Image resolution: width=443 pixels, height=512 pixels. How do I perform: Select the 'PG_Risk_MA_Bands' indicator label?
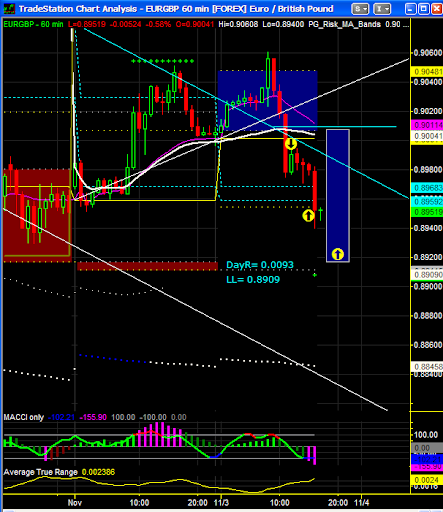pyautogui.click(x=345, y=24)
